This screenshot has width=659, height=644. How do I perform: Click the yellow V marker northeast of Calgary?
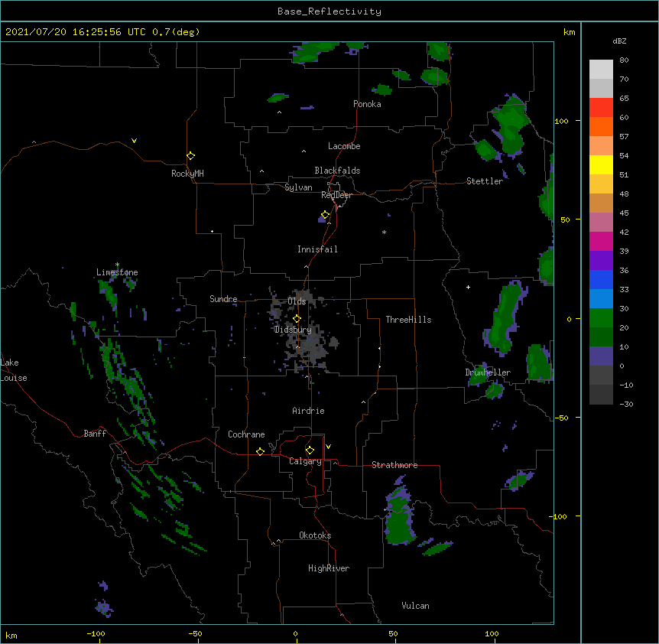(328, 447)
